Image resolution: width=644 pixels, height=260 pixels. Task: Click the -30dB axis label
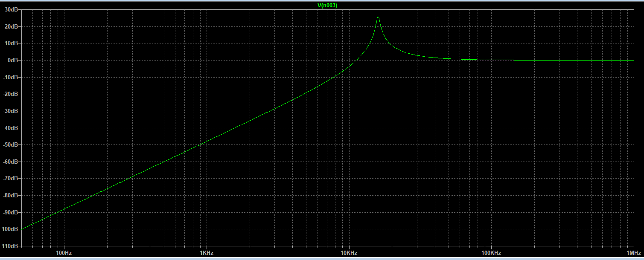[x=10, y=111]
